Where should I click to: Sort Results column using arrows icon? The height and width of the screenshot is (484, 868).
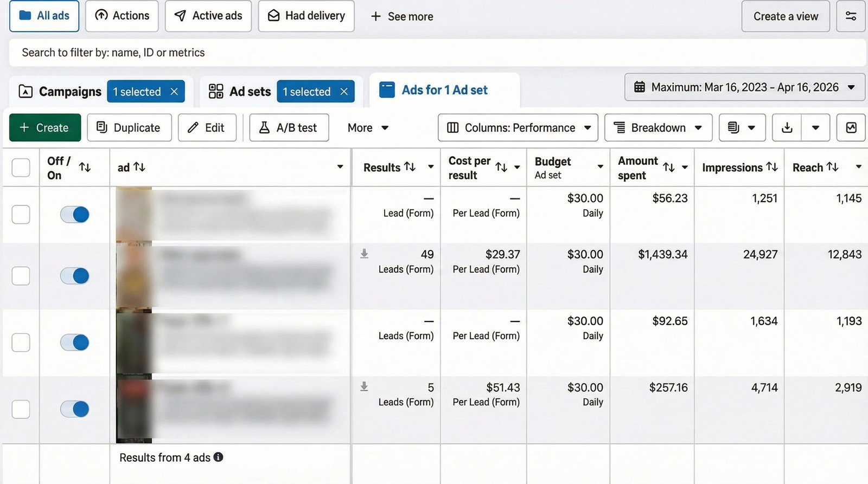click(x=410, y=167)
